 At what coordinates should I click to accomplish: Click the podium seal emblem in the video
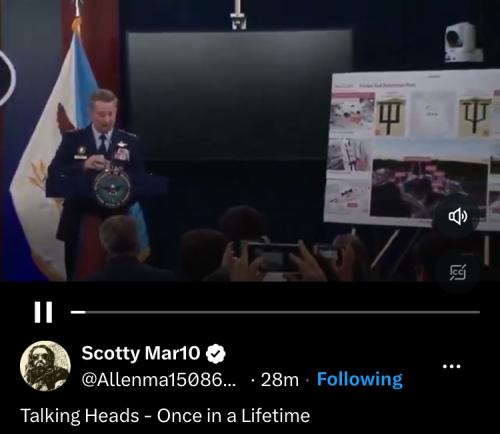coord(112,189)
